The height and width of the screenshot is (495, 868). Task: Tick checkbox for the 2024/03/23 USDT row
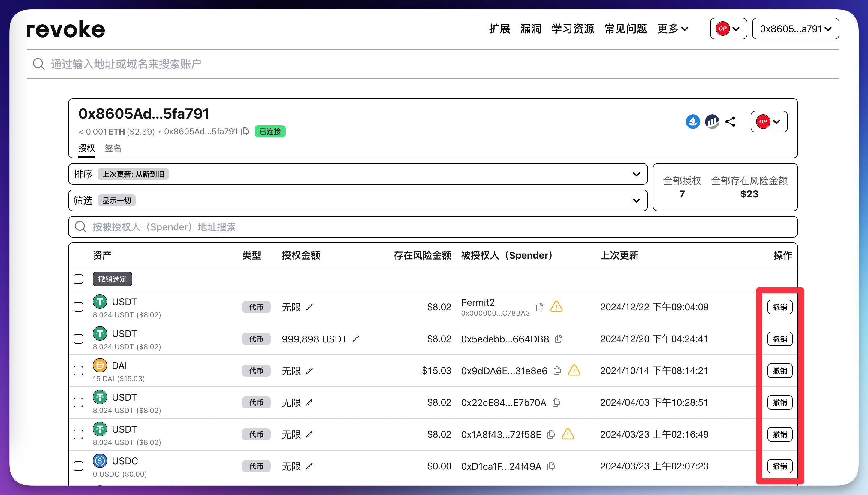click(78, 435)
